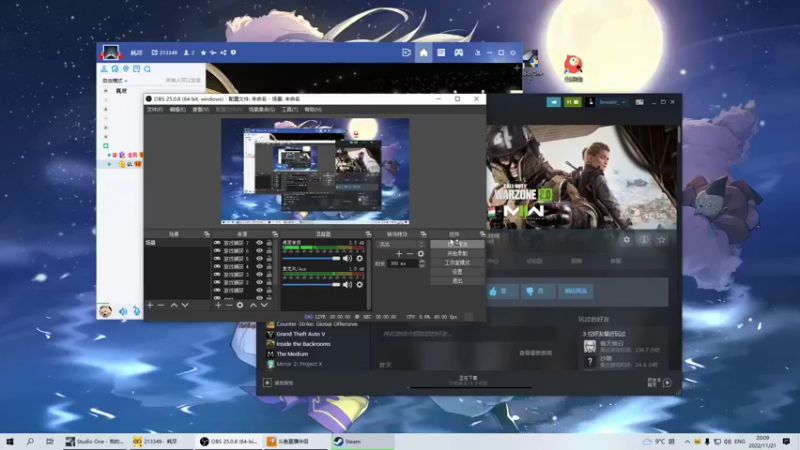Viewport: 800px width, 450px height.
Task: Open Steam game settings gear icon
Action: [x=627, y=240]
